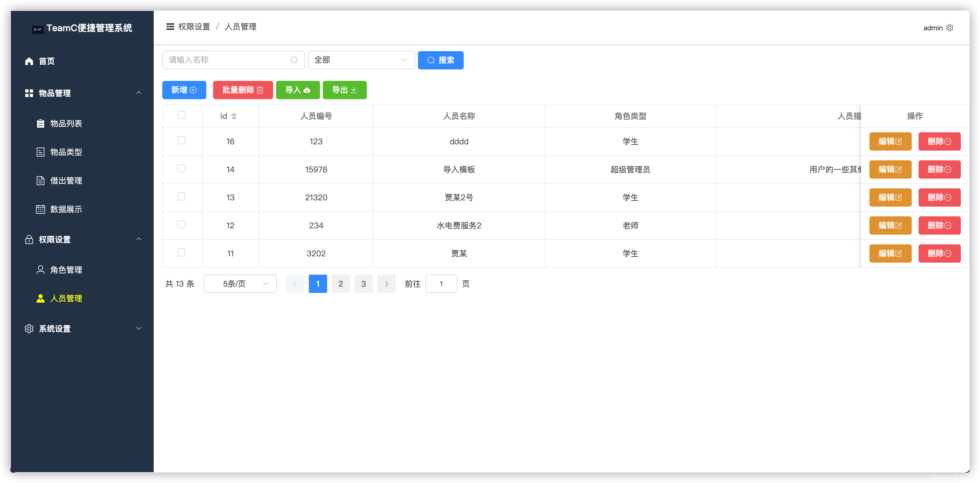The image size is (980, 483).
Task: Delete the row for dddd
Action: point(939,141)
